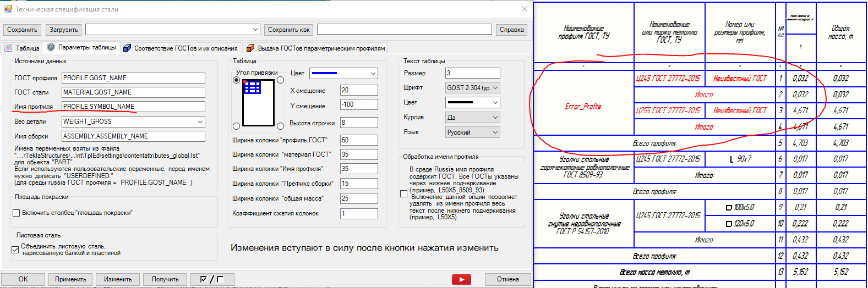
Task: Click the Отмена button
Action: (507, 279)
